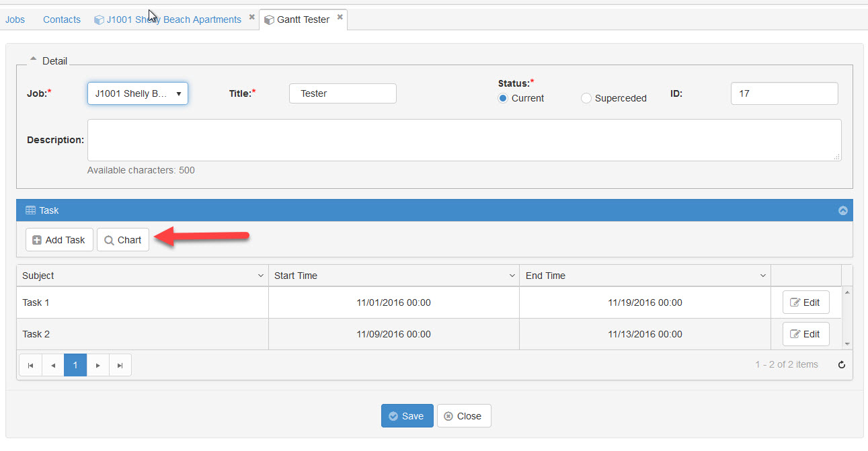The height and width of the screenshot is (451, 868).
Task: Click the Add Task button
Action: coord(59,240)
